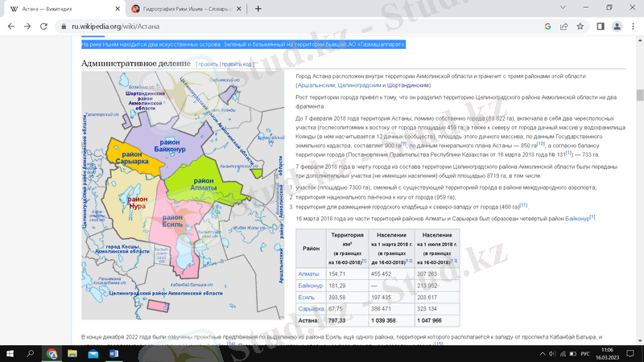This screenshot has height=362, width=644.
Task: Open a new tab with plus button
Action: click(258, 8)
